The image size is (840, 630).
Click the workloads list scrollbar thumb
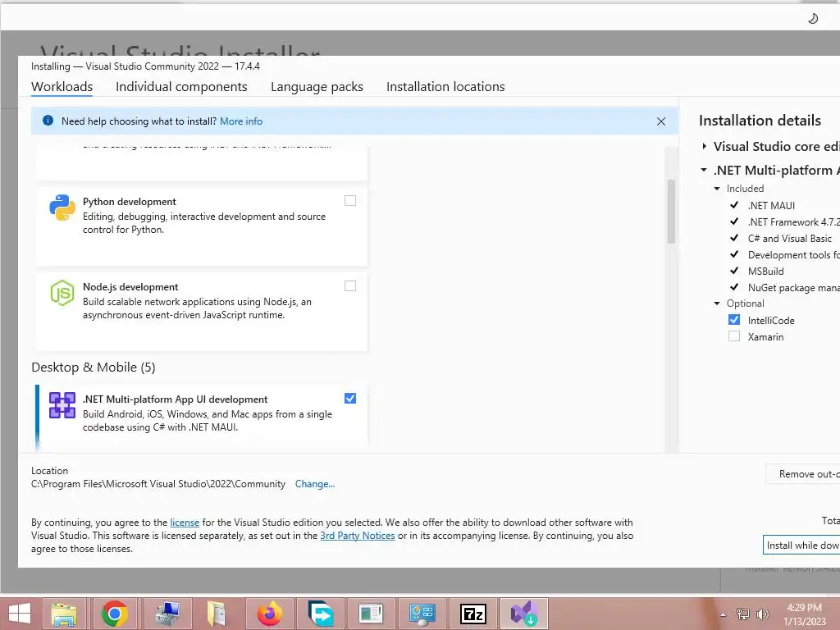click(x=671, y=212)
